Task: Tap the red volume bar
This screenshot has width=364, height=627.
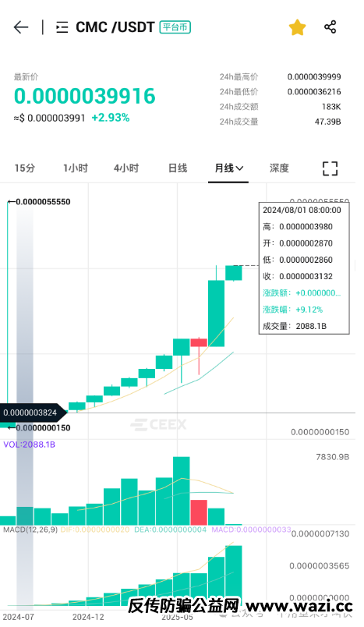Action: pos(199,512)
